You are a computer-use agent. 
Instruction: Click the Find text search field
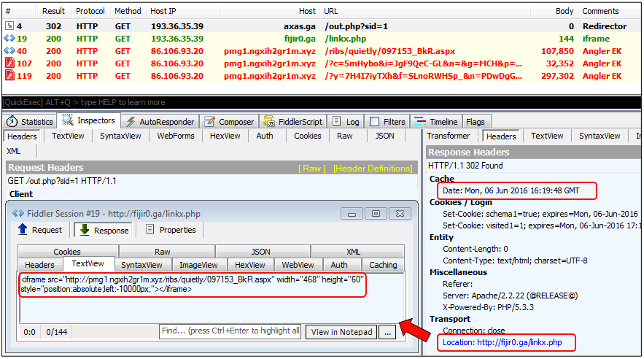[230, 332]
